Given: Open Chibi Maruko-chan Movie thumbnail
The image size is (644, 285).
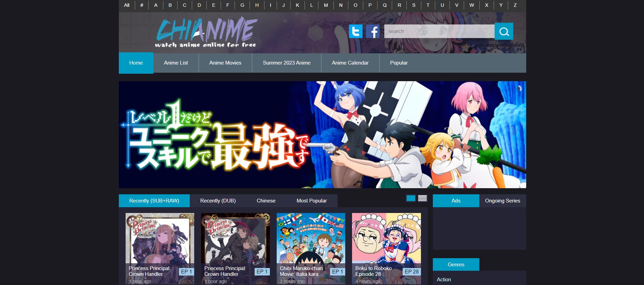Looking at the screenshot, I should pyautogui.click(x=311, y=249).
